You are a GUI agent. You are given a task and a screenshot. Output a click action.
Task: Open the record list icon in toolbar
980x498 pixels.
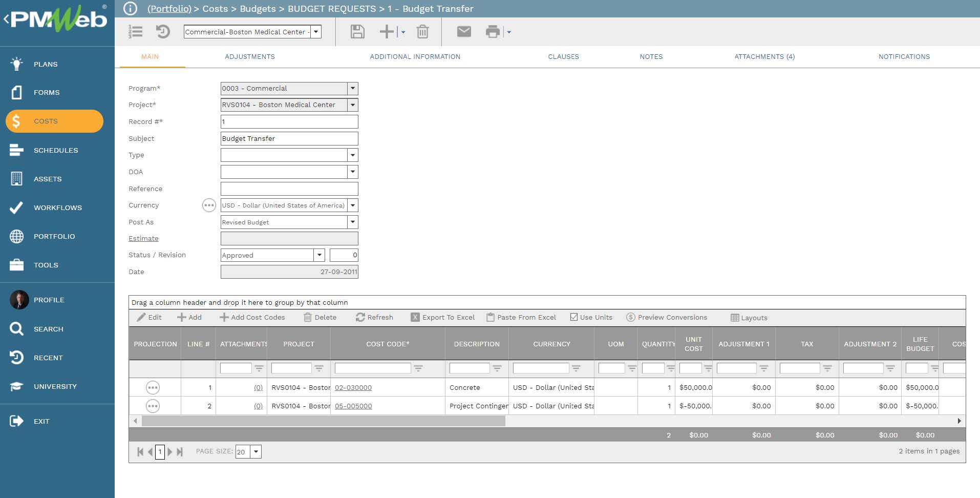[136, 32]
